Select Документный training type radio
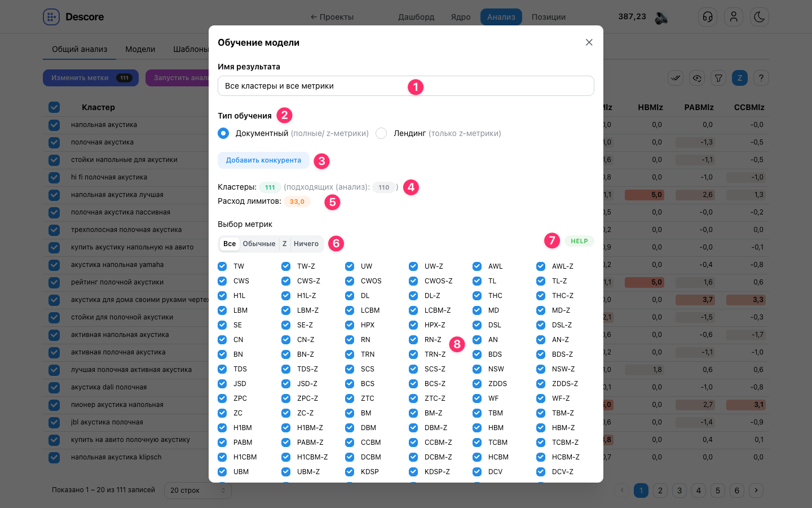This screenshot has width=812, height=508. 223,133
